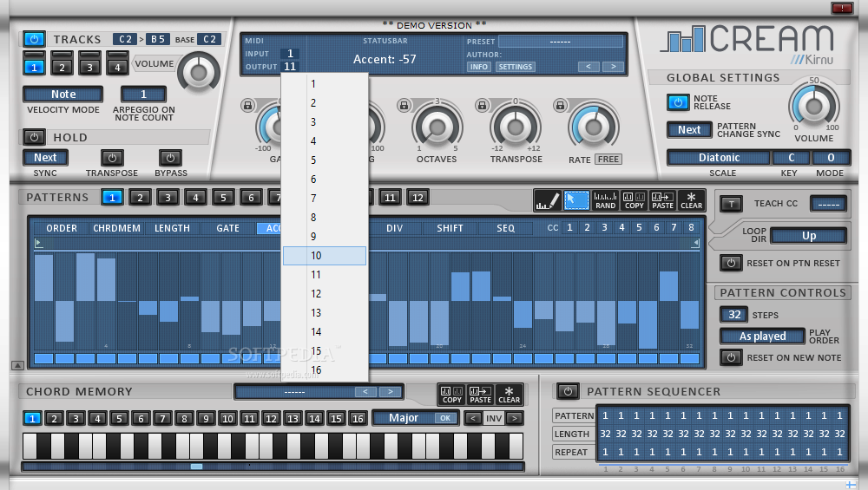
Task: Open the Diatonic scale dropdown
Action: [x=719, y=158]
